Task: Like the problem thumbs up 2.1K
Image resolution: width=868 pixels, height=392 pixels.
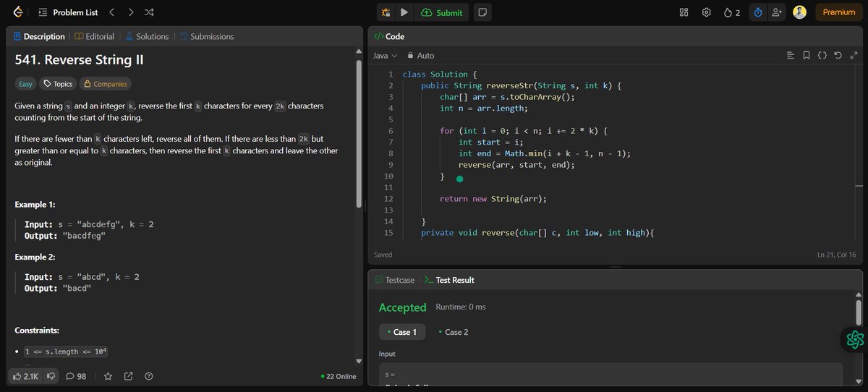Action: (x=26, y=376)
